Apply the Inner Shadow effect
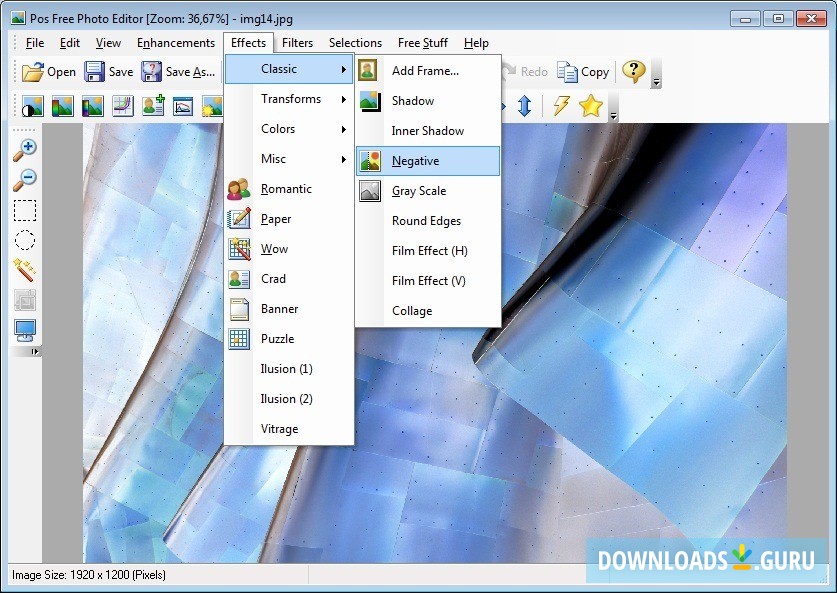The width and height of the screenshot is (837, 593). point(428,131)
